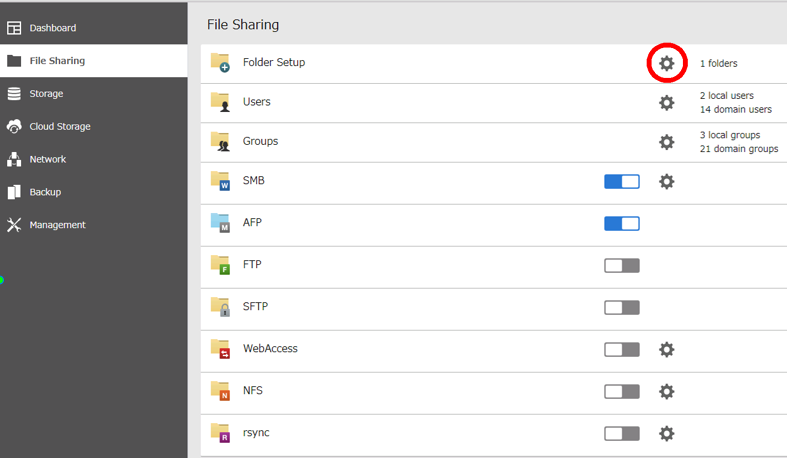The image size is (787, 458).
Task: Disable the SMB toggle switch
Action: [x=621, y=181]
